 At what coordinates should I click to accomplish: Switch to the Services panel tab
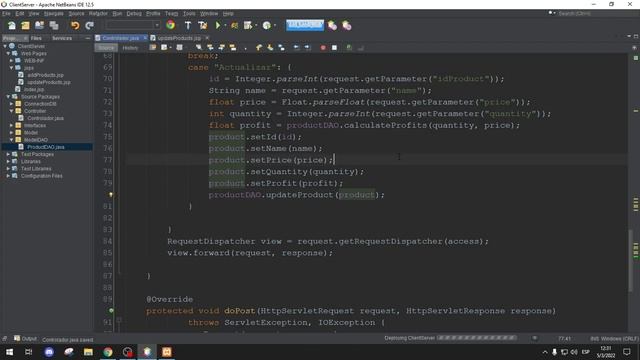click(62, 38)
